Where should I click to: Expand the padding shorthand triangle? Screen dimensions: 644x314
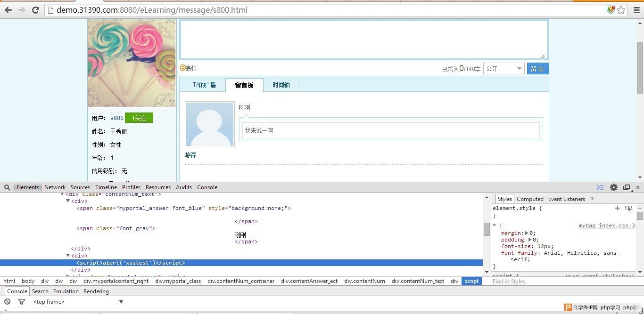(x=530, y=240)
